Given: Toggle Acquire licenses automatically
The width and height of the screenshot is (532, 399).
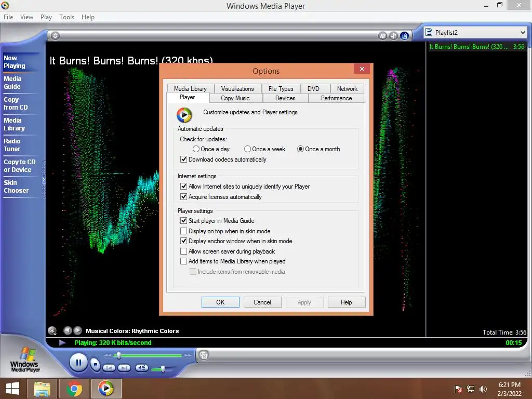Looking at the screenshot, I should (221, 197).
